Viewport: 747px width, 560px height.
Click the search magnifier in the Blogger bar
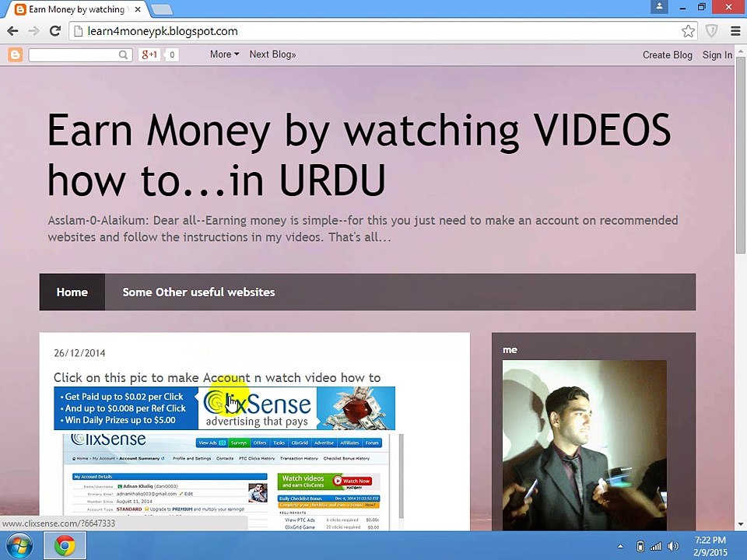coord(123,54)
